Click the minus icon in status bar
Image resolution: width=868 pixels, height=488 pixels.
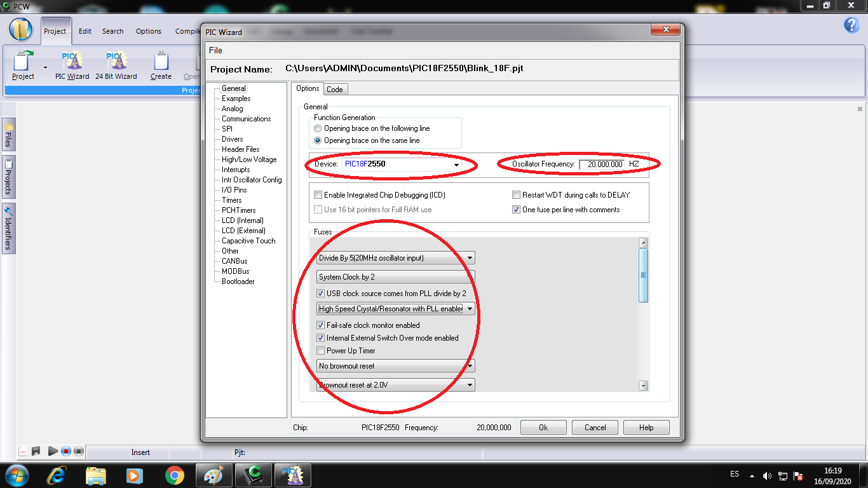(x=23, y=451)
